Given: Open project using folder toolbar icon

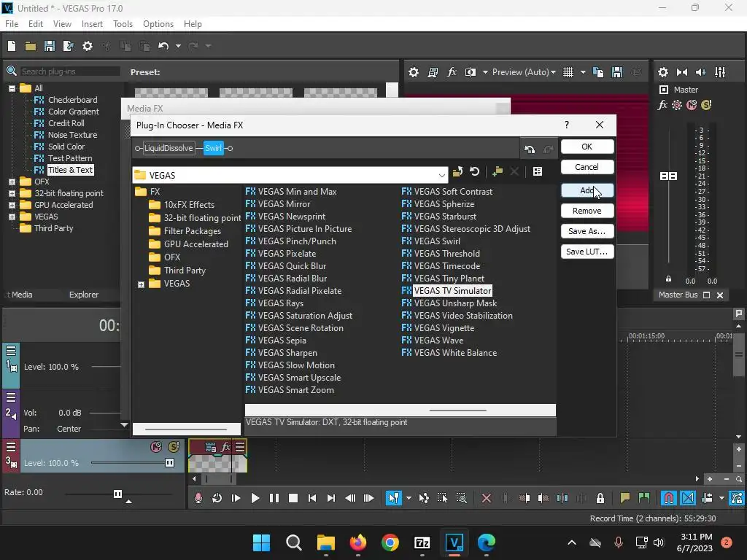Looking at the screenshot, I should pyautogui.click(x=31, y=46).
